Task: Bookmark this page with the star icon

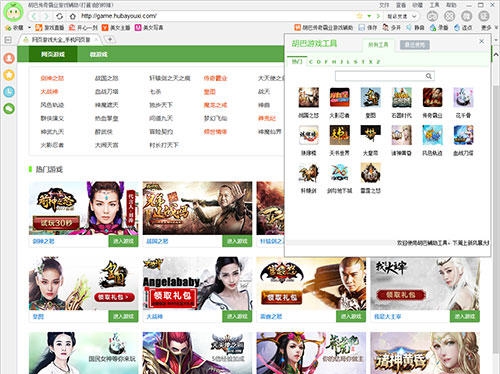Action: (x=359, y=16)
